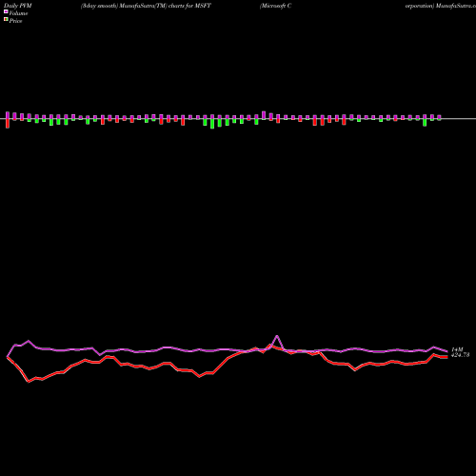Click the '424.73' price value label
476x476 pixels.
460,355
